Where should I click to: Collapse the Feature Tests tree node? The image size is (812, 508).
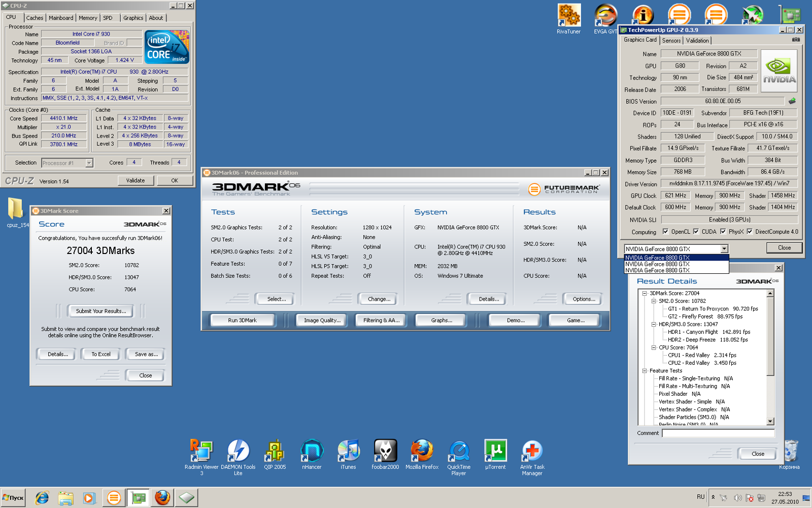645,371
